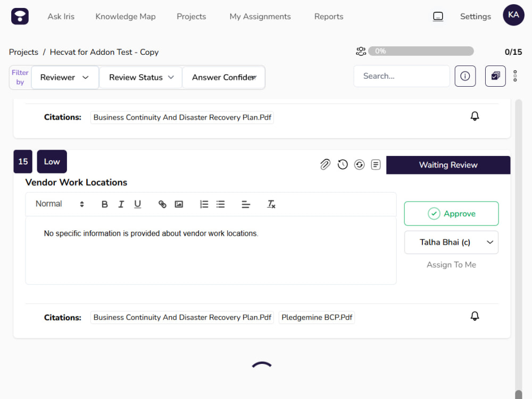The width and height of the screenshot is (532, 399).
Task: Click the regenerate answer icon
Action: (359, 164)
